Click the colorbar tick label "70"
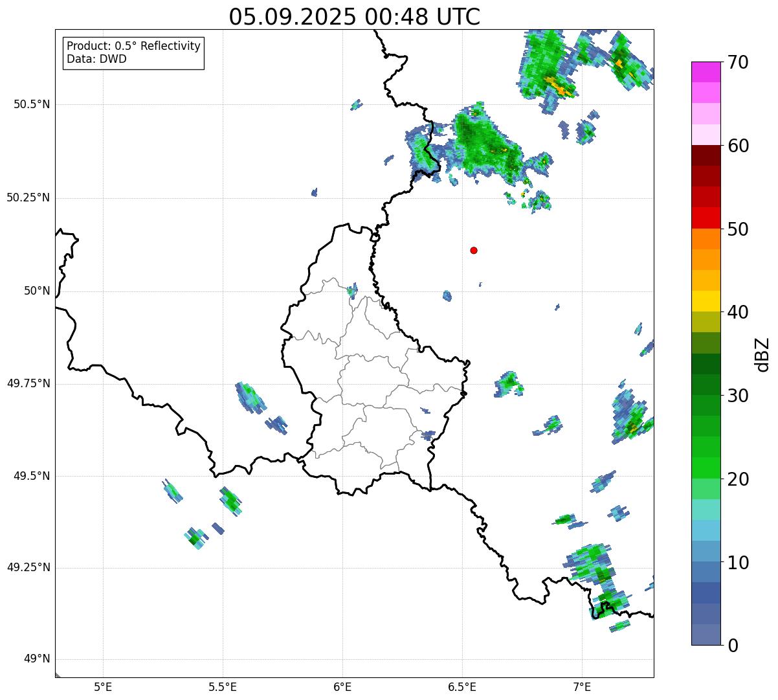 pyautogui.click(x=738, y=62)
